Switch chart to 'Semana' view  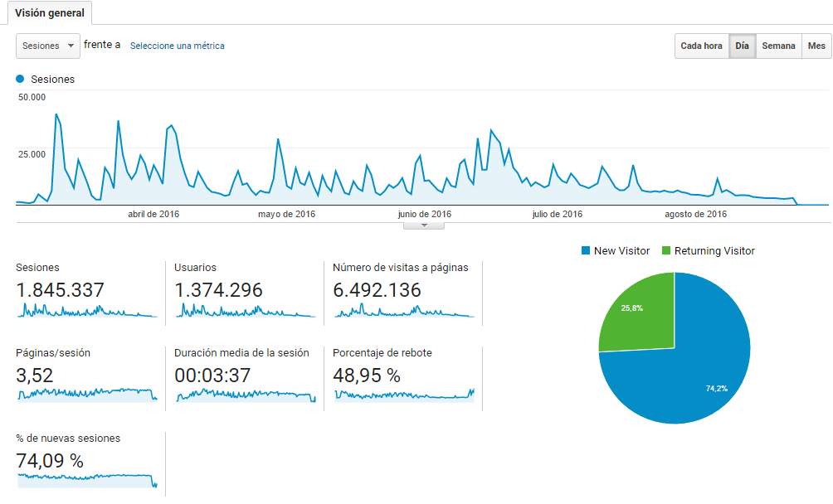pyautogui.click(x=778, y=46)
